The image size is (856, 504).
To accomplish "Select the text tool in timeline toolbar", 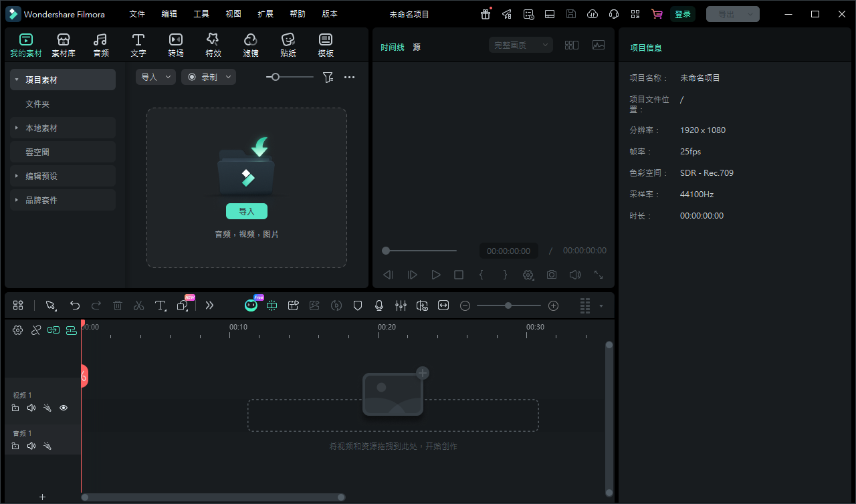I will coord(160,305).
